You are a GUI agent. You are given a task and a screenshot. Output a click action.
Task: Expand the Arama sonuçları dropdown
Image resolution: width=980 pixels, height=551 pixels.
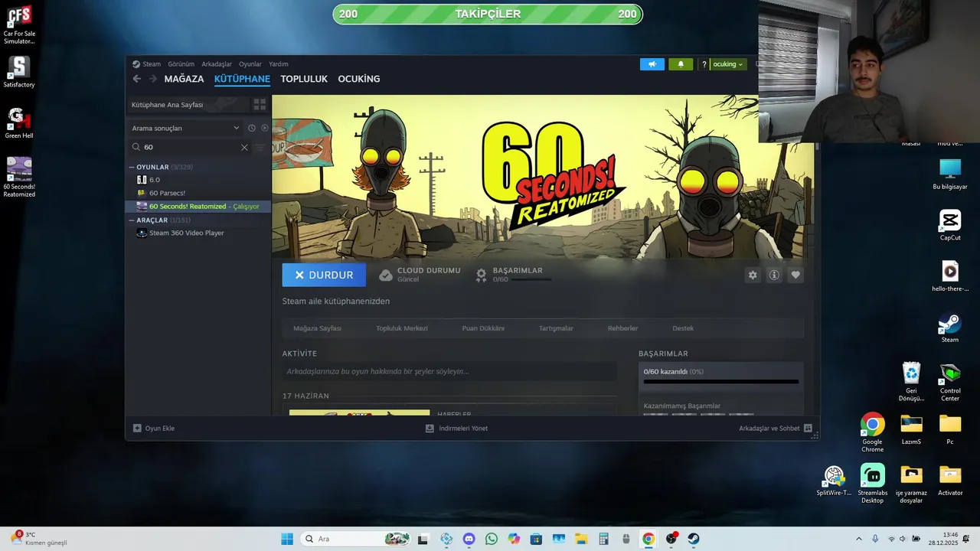(x=185, y=128)
